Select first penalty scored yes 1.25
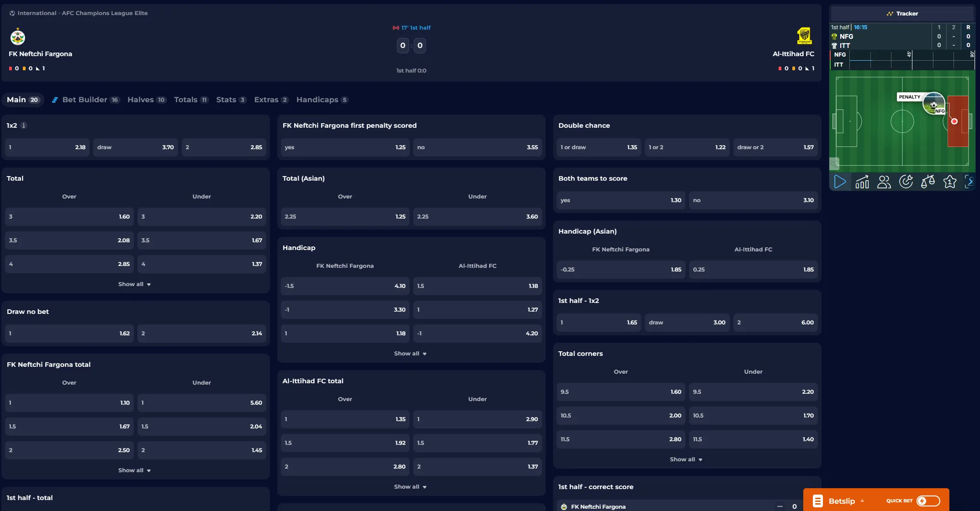This screenshot has height=511, width=980. click(345, 147)
